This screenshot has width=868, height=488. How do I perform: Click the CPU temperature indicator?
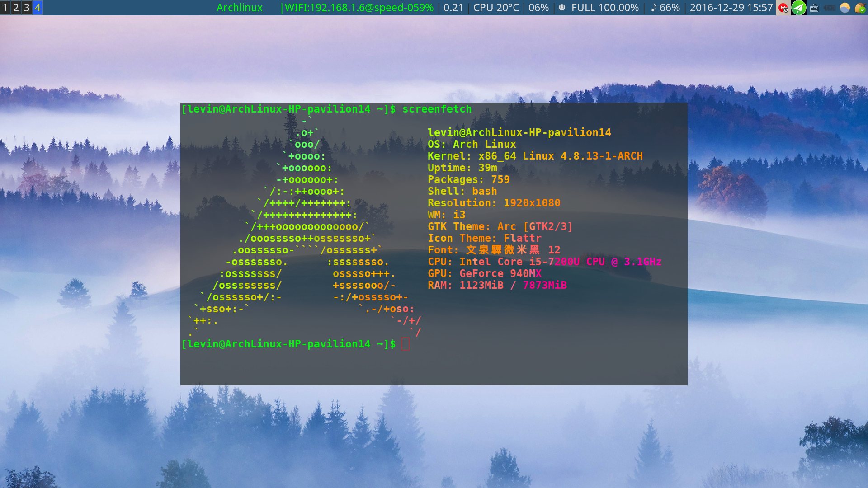[495, 7]
